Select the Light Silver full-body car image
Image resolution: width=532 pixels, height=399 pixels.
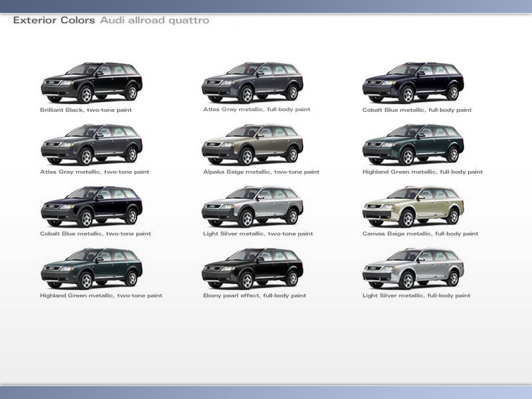point(413,269)
